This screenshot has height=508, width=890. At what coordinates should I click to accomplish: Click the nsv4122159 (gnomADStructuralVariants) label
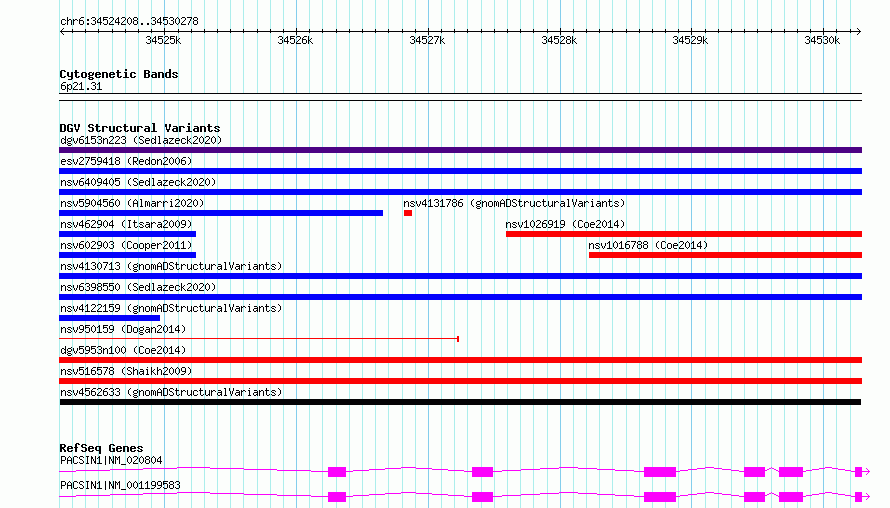[171, 308]
